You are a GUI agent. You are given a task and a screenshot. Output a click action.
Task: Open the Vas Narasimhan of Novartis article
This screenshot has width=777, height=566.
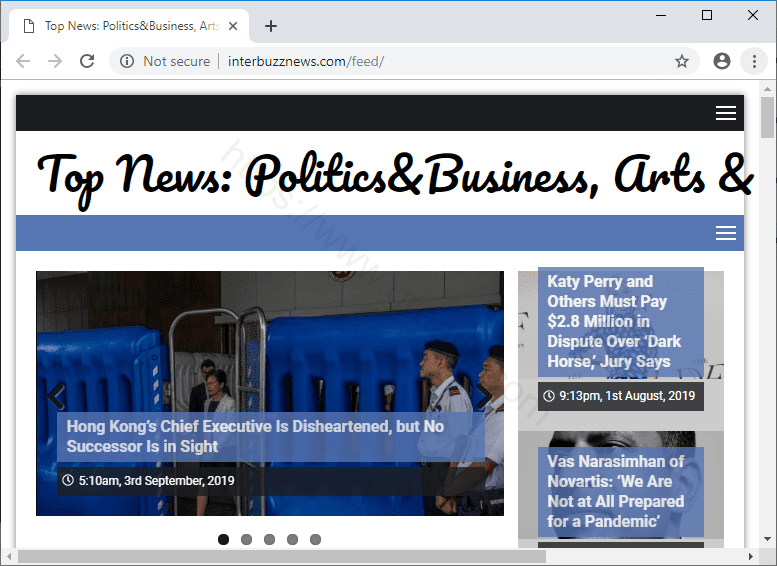[615, 491]
